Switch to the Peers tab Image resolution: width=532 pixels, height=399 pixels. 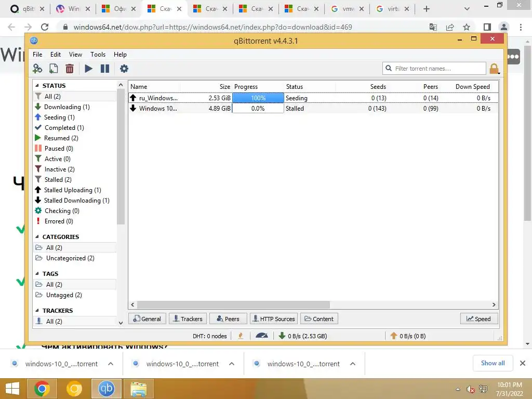coord(228,318)
